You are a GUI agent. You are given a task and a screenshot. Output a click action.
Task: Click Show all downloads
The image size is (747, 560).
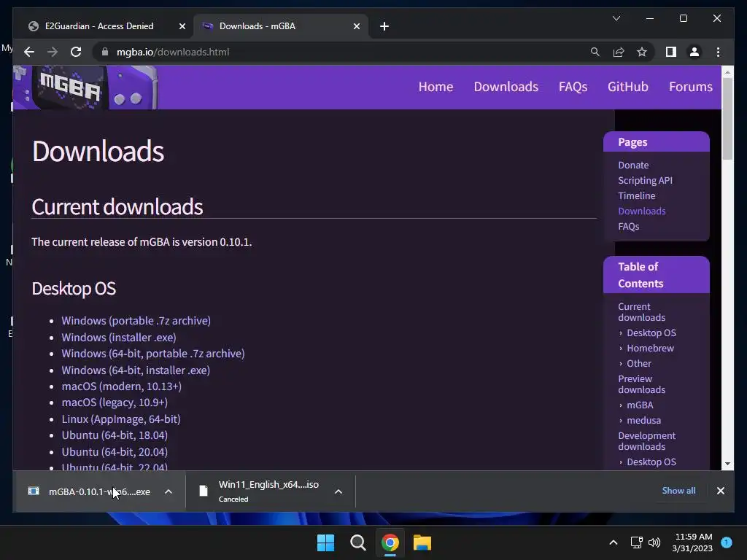[x=678, y=491]
